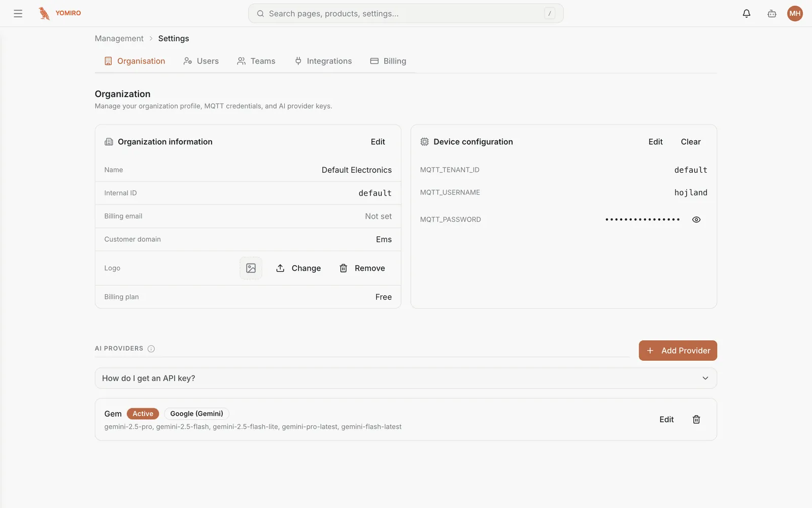The width and height of the screenshot is (812, 508).
Task: Click the slash shortcut badge in search
Action: 550,14
